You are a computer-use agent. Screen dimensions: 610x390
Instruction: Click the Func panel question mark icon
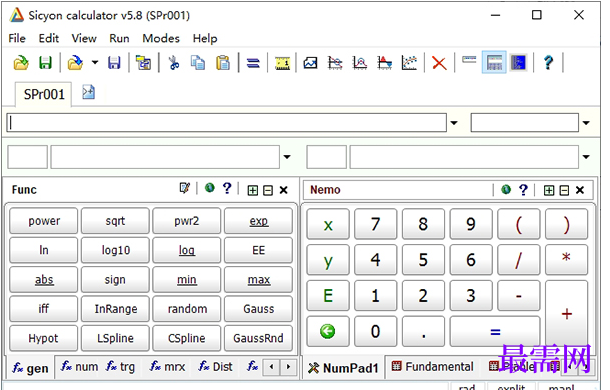(x=227, y=188)
